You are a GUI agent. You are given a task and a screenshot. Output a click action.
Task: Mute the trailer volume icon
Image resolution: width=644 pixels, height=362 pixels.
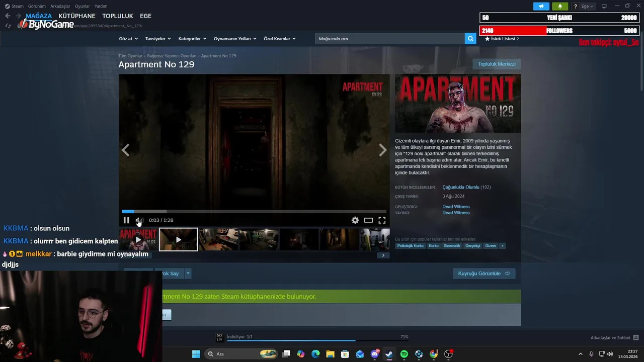click(x=139, y=220)
